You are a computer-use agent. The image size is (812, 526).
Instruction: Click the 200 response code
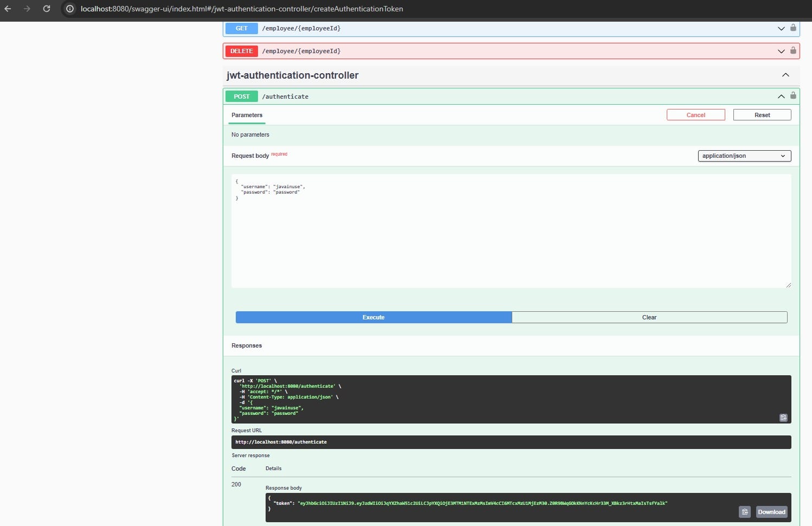[236, 484]
